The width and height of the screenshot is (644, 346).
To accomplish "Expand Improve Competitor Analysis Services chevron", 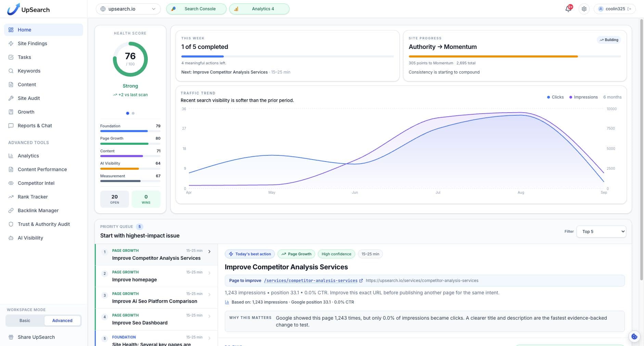I will pos(209,252).
